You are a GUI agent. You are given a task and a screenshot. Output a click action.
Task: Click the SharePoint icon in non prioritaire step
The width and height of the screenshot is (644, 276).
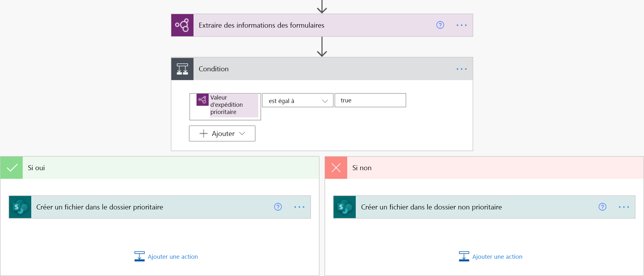[345, 207]
